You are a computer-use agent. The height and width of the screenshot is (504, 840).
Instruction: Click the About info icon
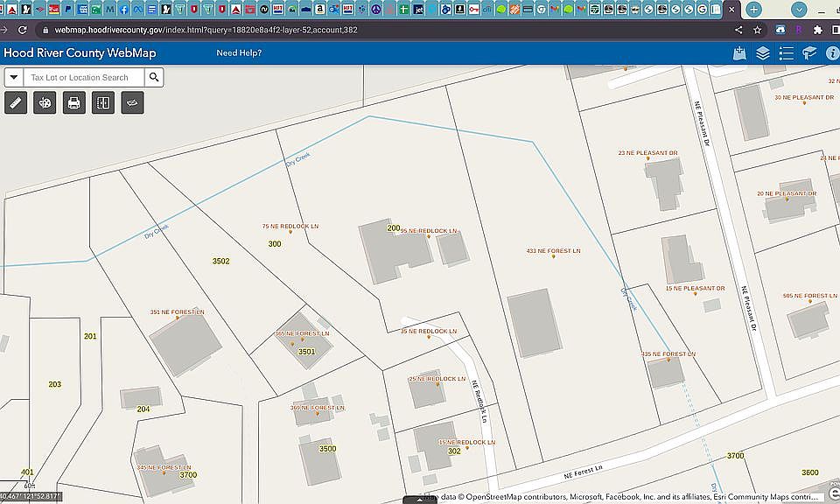832,53
